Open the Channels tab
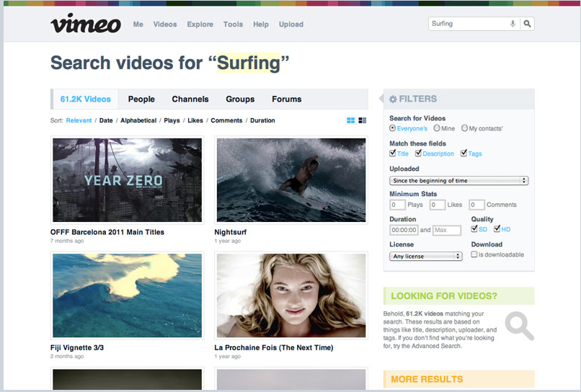The height and width of the screenshot is (392, 581). coord(190,99)
